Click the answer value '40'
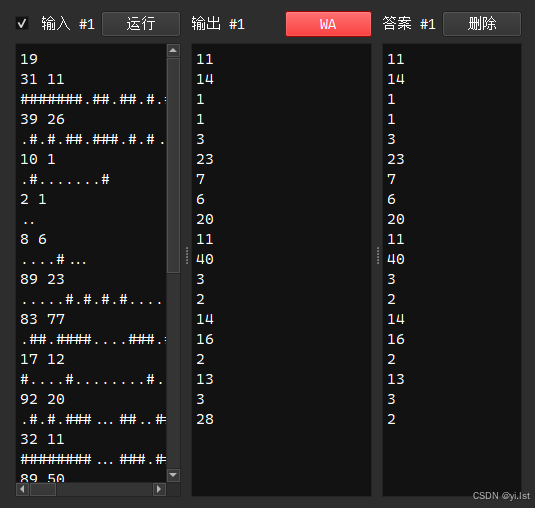 [x=396, y=259]
